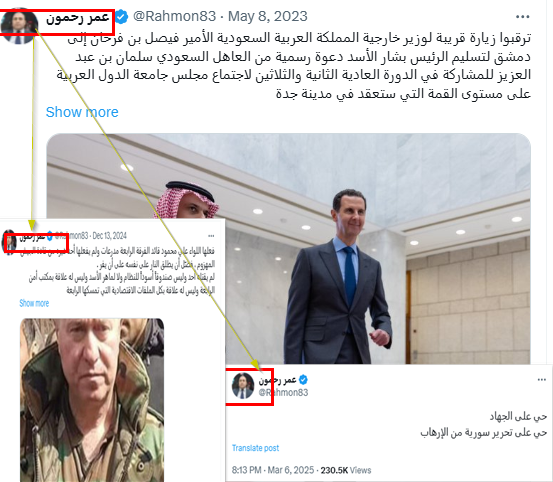553x482 pixels.
Task: Click the verified badge in the Mar 6, 2025 post
Action: [303, 380]
